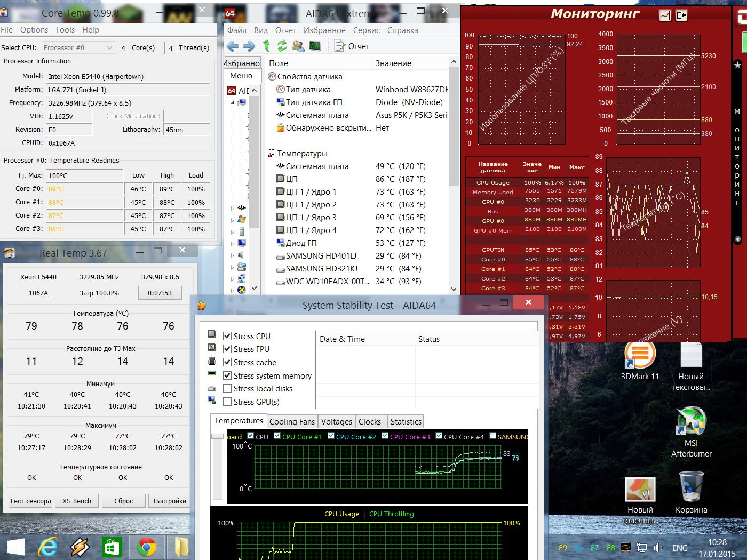Click the speaker tree icon in AIDA64
Viewport: 747px width, 560px height.
[242, 255]
